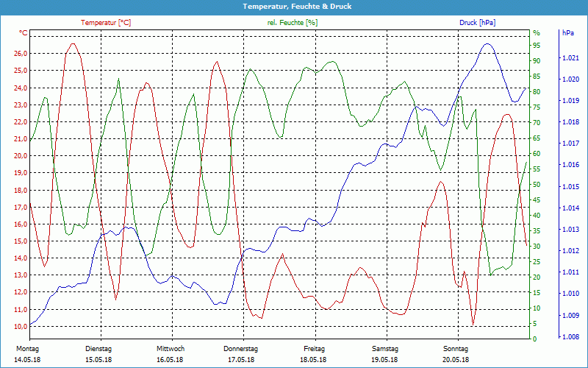Click the '1.013' pressure axis value
This screenshot has height=368, width=588.
(571, 230)
